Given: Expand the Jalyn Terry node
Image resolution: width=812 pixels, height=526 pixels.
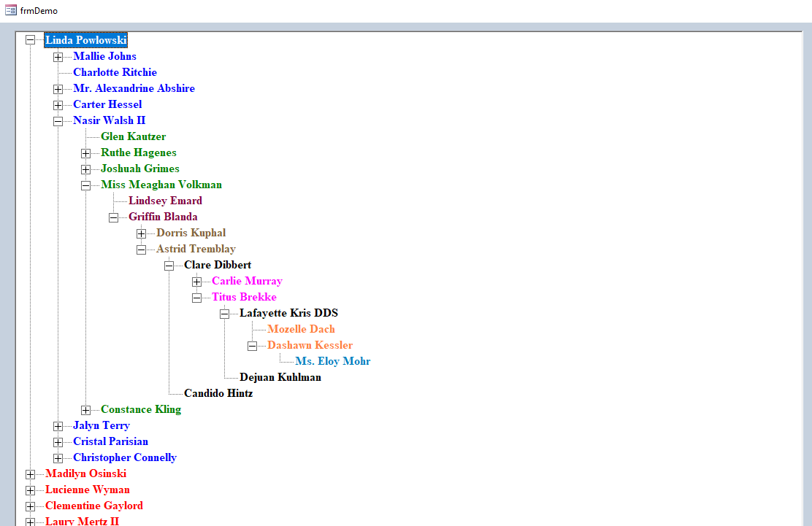Looking at the screenshot, I should point(58,426).
